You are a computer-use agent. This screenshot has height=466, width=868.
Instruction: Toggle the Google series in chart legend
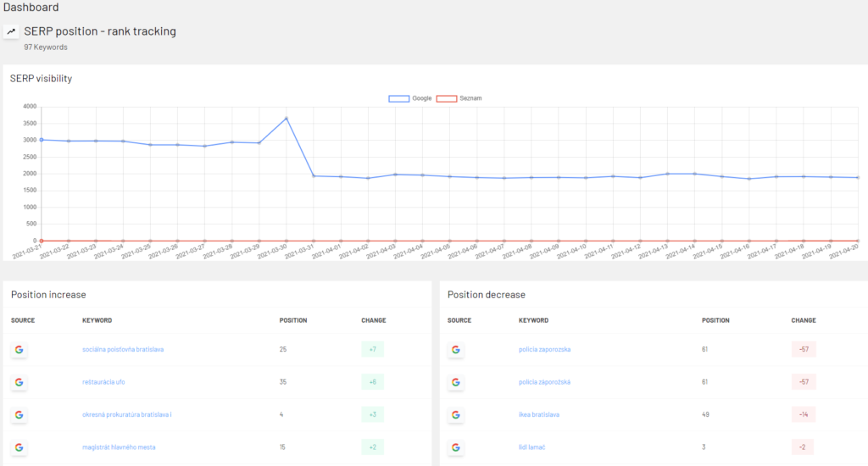(x=409, y=98)
